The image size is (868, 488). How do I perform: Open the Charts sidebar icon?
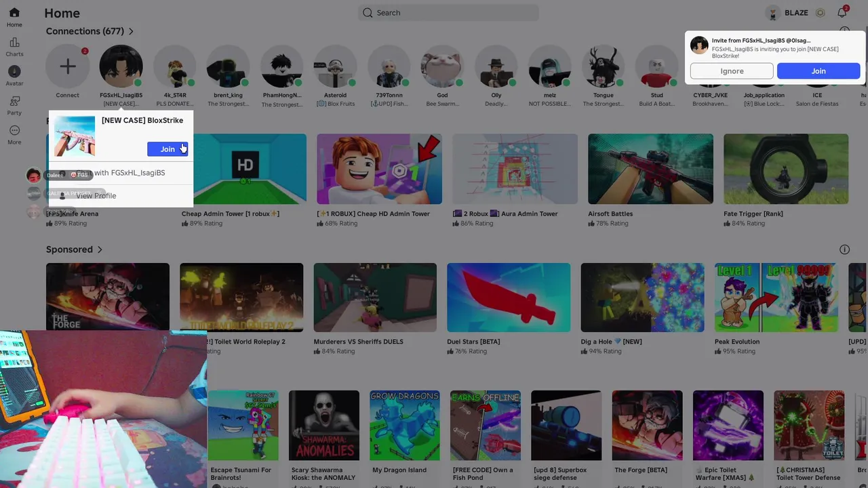click(14, 42)
